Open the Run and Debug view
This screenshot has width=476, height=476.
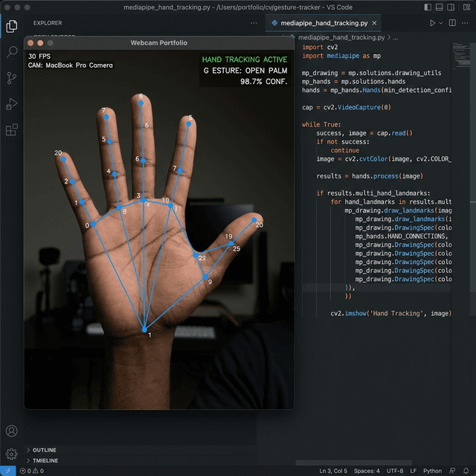click(x=12, y=104)
